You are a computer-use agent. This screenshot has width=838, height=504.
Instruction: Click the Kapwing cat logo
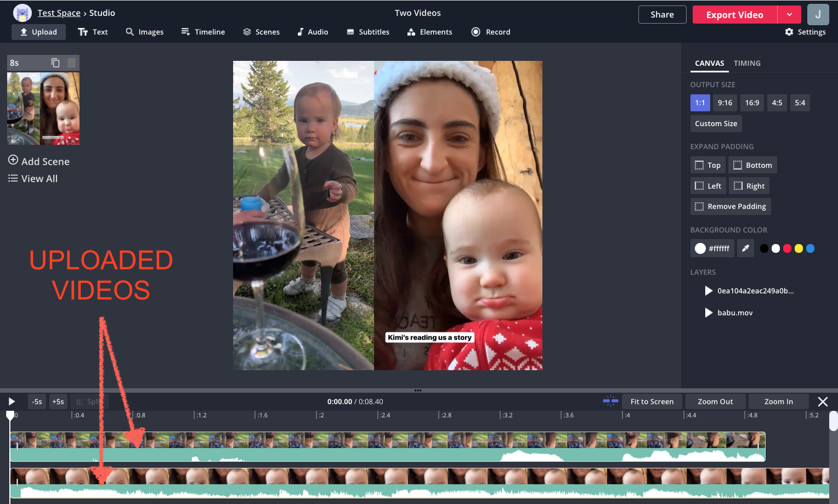22,13
